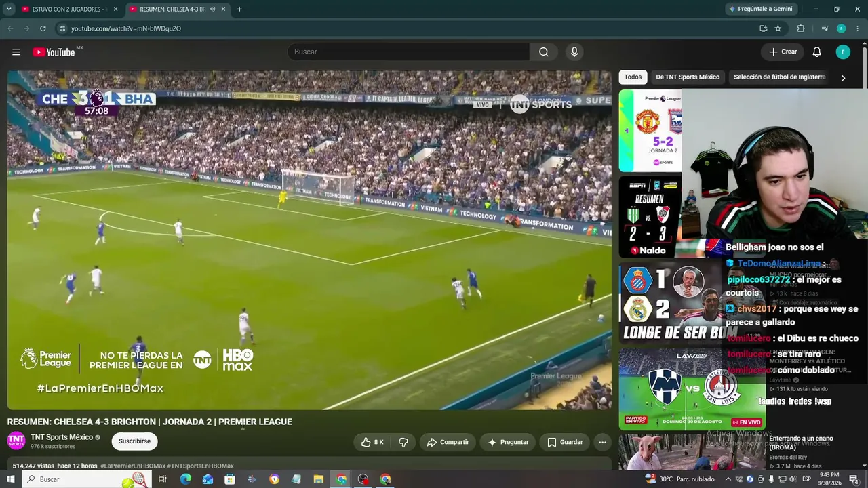The image size is (868, 488).
Task: Open a new browser tab
Action: pos(239,9)
